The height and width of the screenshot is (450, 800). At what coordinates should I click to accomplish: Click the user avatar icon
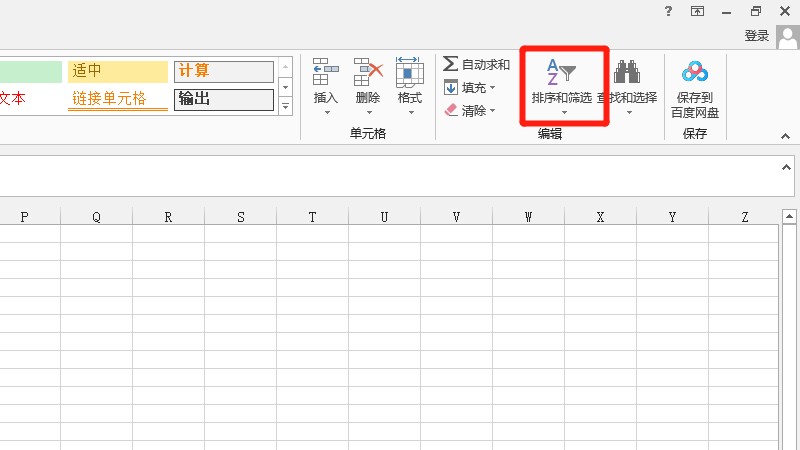[786, 37]
